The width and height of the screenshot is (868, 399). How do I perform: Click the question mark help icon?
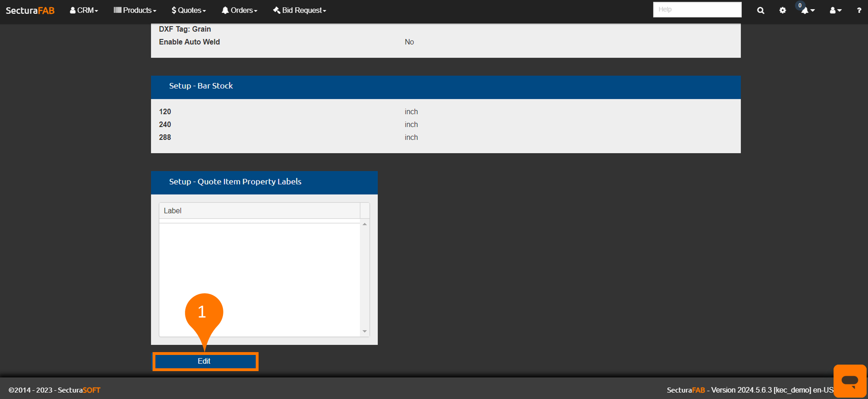(x=859, y=11)
